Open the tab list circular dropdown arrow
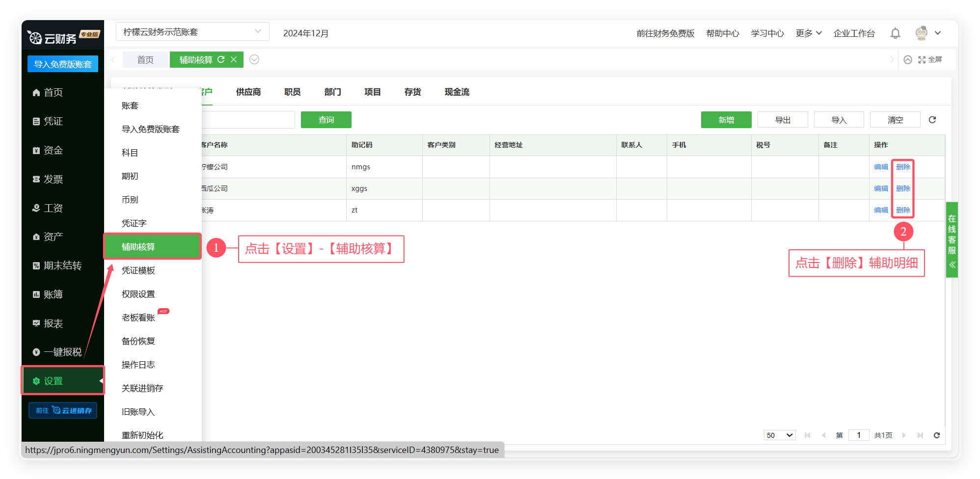This screenshot has height=479, width=980. (254, 59)
